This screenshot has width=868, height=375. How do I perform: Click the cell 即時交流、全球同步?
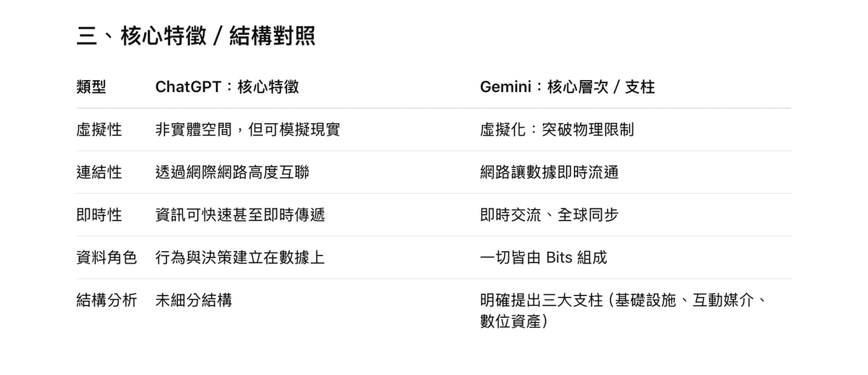pyautogui.click(x=549, y=215)
